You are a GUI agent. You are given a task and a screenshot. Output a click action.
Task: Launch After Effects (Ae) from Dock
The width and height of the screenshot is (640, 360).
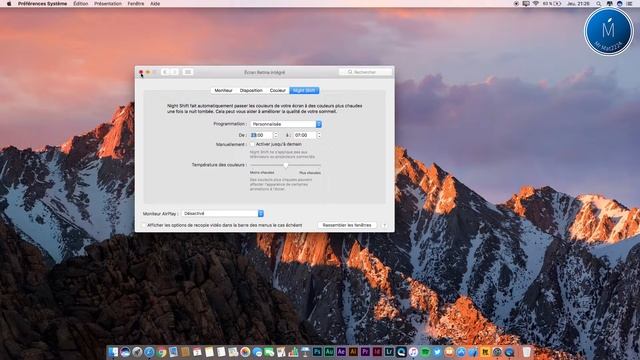pos(341,352)
